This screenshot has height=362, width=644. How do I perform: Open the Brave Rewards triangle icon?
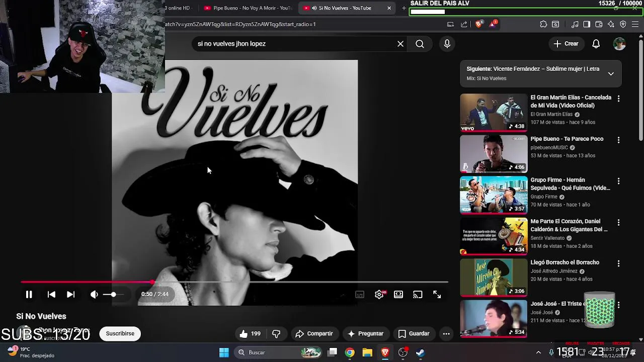pyautogui.click(x=493, y=24)
